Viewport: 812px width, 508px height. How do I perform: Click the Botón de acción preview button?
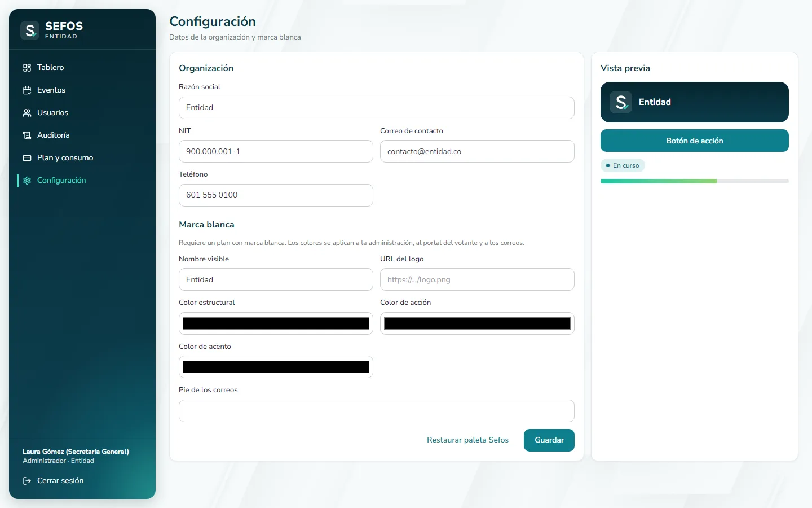(695, 141)
